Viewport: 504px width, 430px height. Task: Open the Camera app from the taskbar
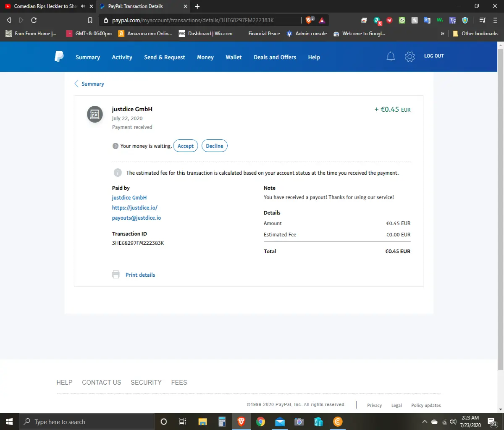[299, 422]
